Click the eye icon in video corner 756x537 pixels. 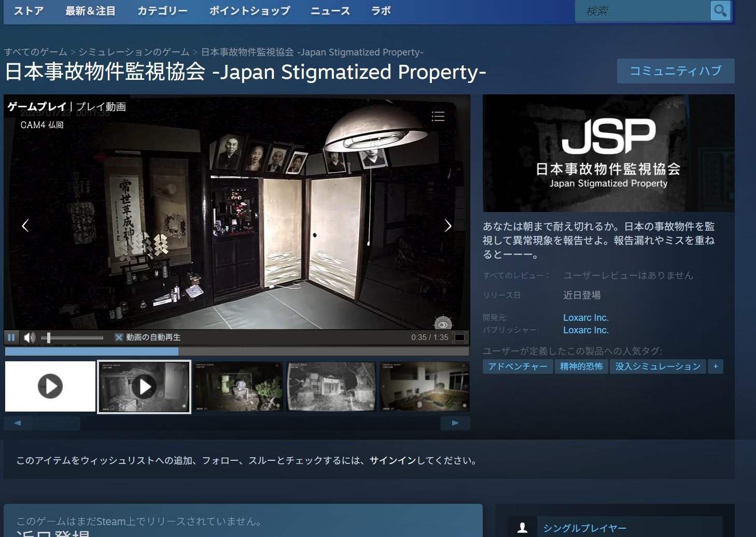pos(443,324)
